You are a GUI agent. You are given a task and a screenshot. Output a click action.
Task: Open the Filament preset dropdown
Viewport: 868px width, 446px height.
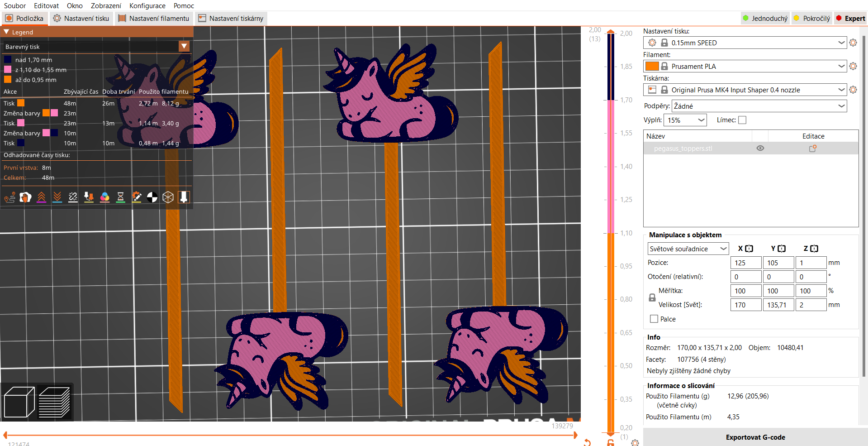click(x=745, y=66)
